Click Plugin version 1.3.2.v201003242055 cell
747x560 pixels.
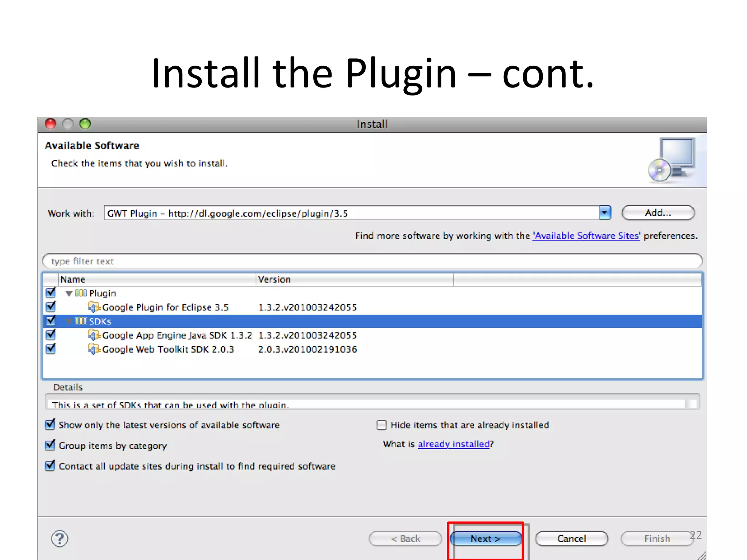click(307, 307)
